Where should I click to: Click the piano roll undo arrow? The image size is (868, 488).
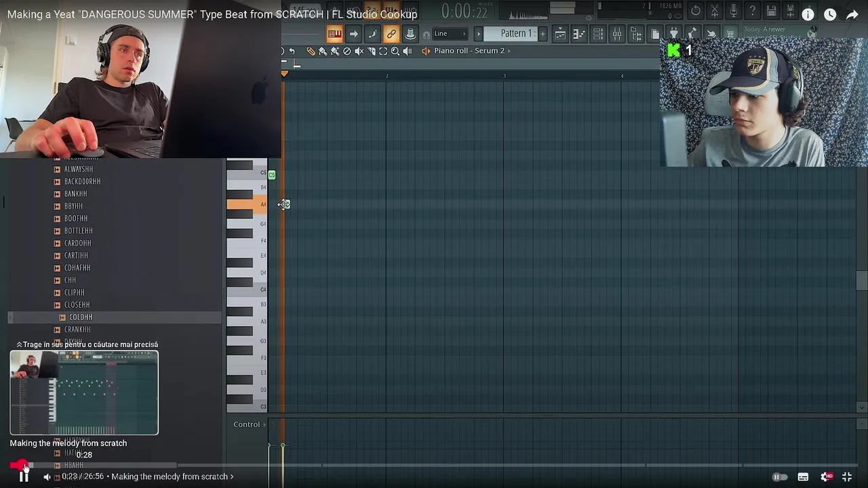(x=292, y=51)
